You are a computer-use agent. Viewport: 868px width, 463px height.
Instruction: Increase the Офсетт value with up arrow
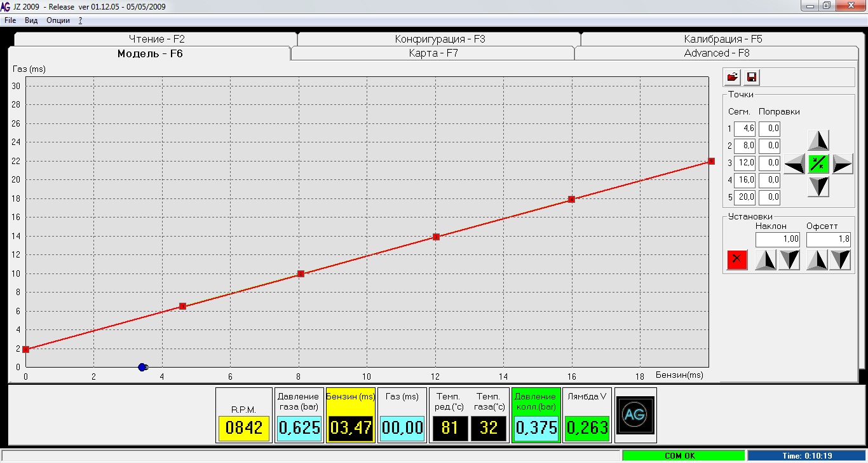coord(817,260)
